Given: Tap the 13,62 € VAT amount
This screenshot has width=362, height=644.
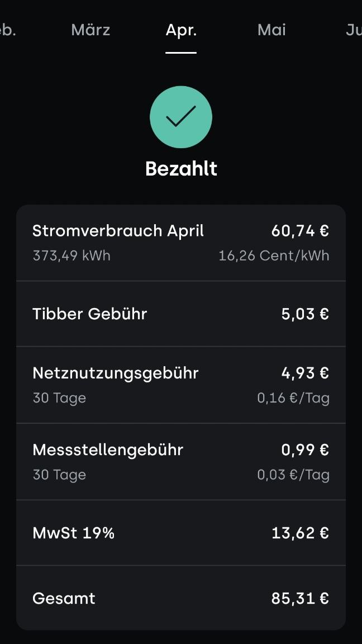Looking at the screenshot, I should pos(300,533).
